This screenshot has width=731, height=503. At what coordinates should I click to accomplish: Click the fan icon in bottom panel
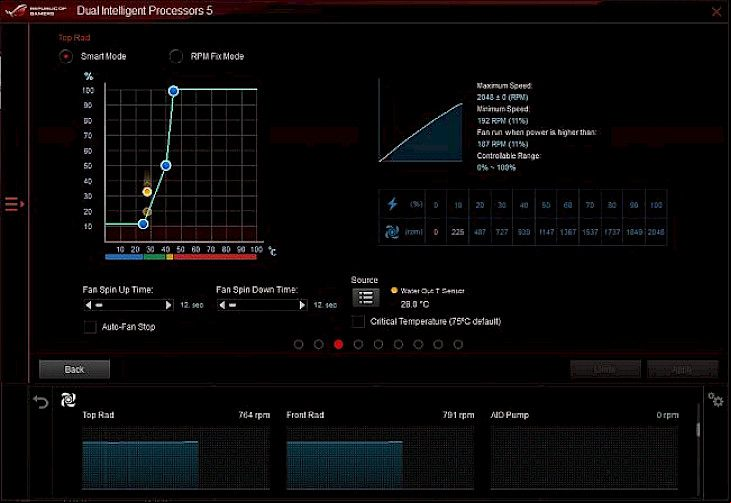pos(68,400)
